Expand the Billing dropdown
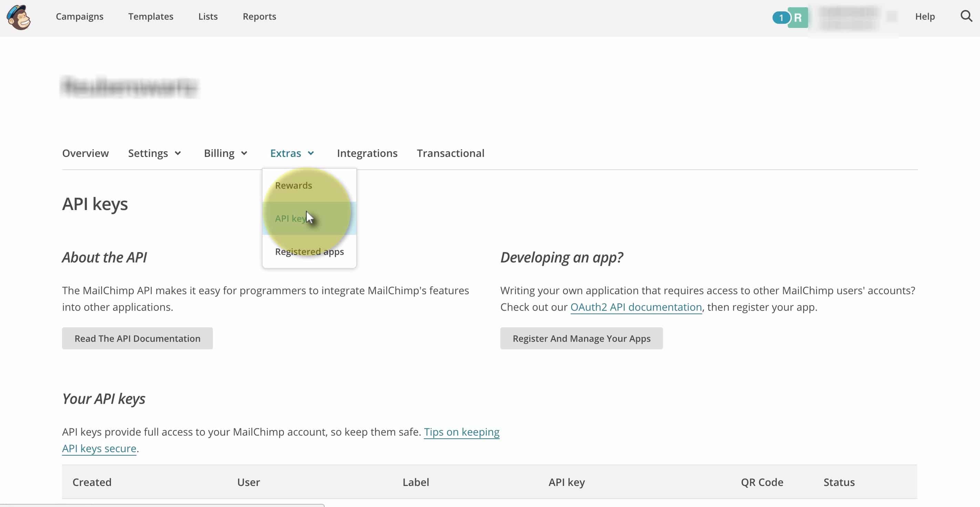 click(226, 153)
